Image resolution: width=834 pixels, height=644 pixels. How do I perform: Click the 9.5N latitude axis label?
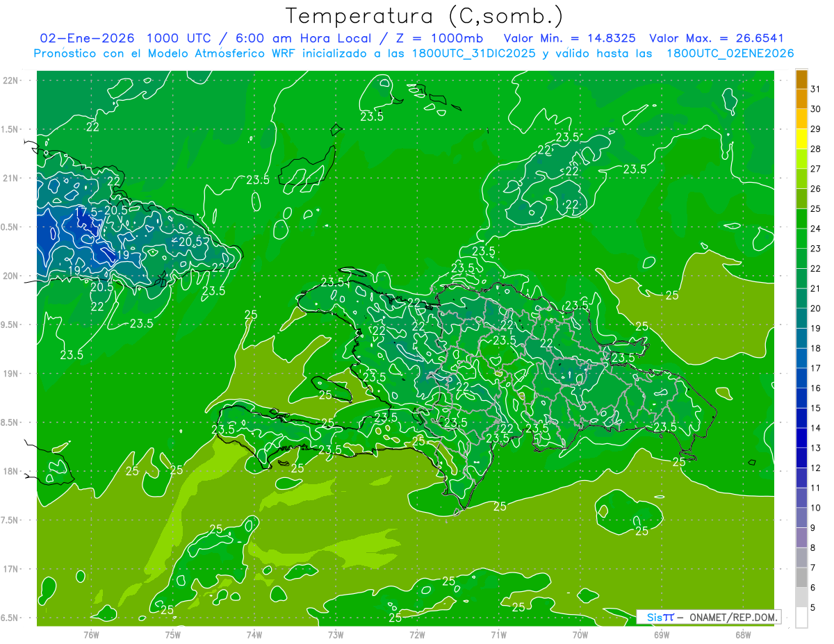(x=10, y=325)
